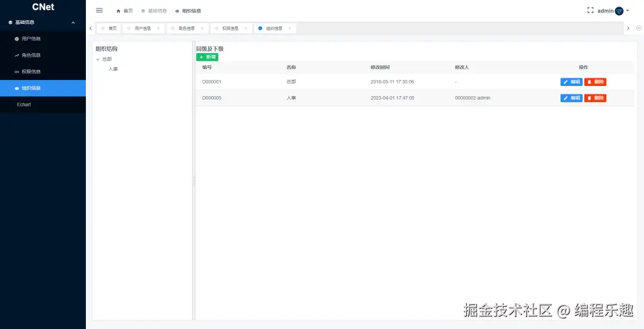
Task: Open 组织信息 in the sidebar
Action: (43, 88)
